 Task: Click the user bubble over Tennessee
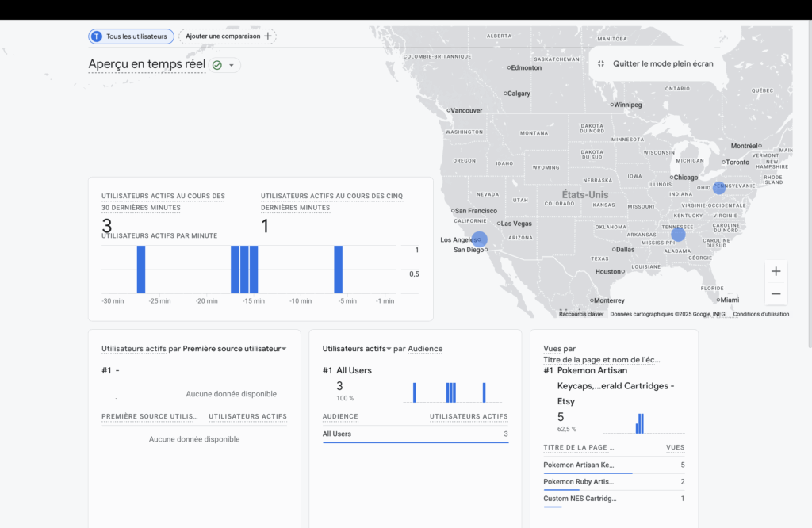coord(678,234)
